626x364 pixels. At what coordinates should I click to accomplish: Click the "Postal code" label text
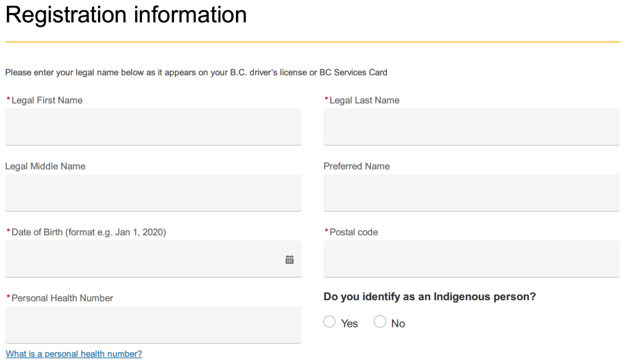(354, 232)
